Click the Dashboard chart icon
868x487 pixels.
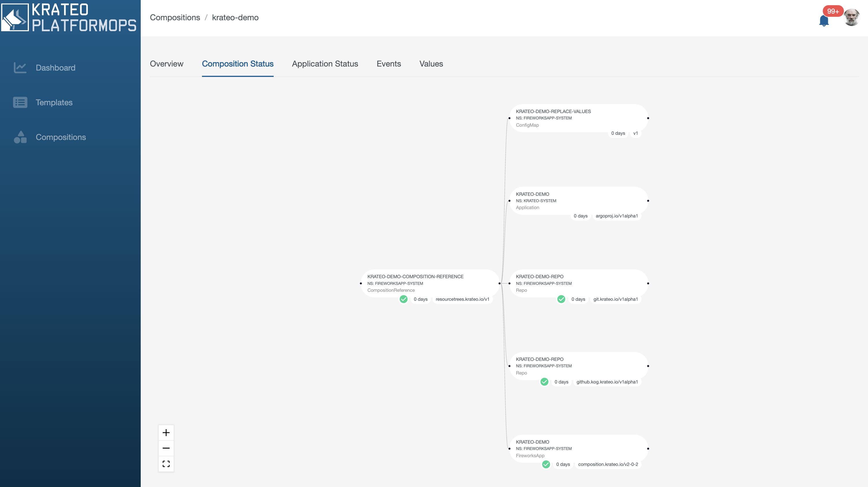pyautogui.click(x=20, y=67)
